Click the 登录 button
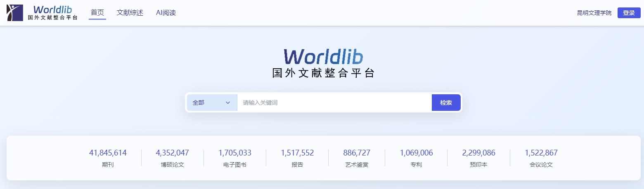Viewport: 644px width, 189px height. click(629, 13)
